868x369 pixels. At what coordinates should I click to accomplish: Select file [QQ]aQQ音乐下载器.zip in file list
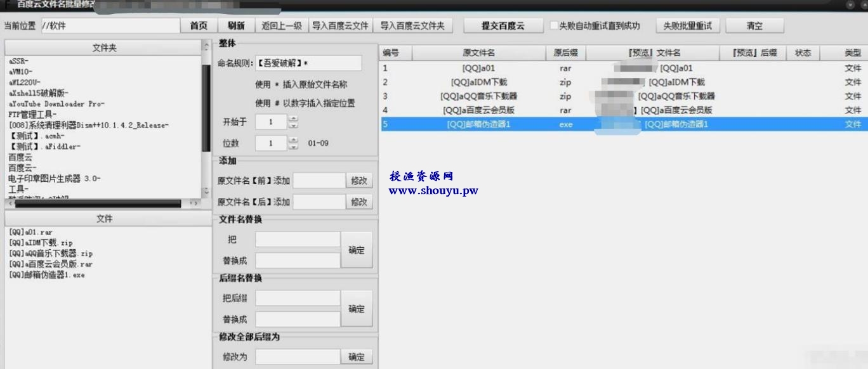tap(51, 254)
